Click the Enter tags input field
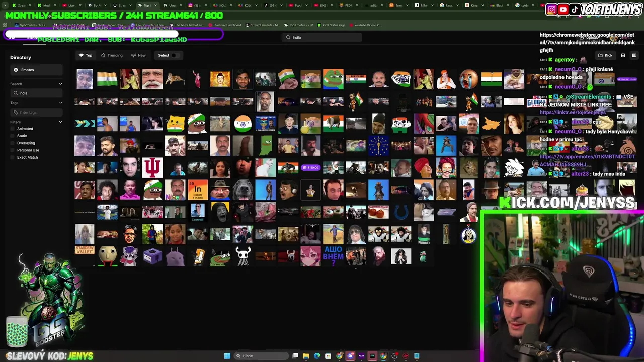Viewport: 644px width, 362px height. (36, 112)
